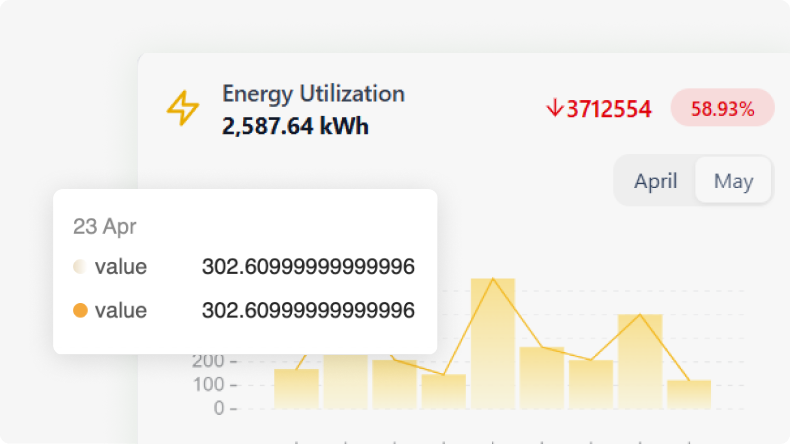Click the orange legend dot in tooltip

[80, 311]
